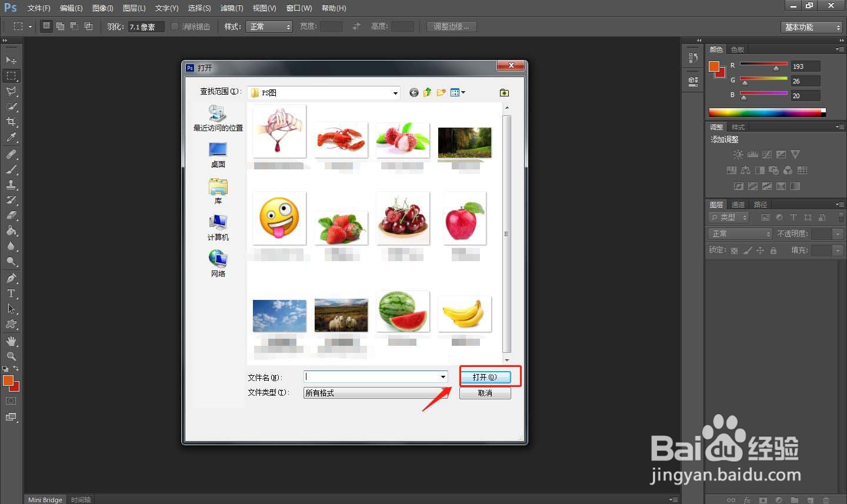
Task: Click the create new folder icon
Action: [x=441, y=92]
